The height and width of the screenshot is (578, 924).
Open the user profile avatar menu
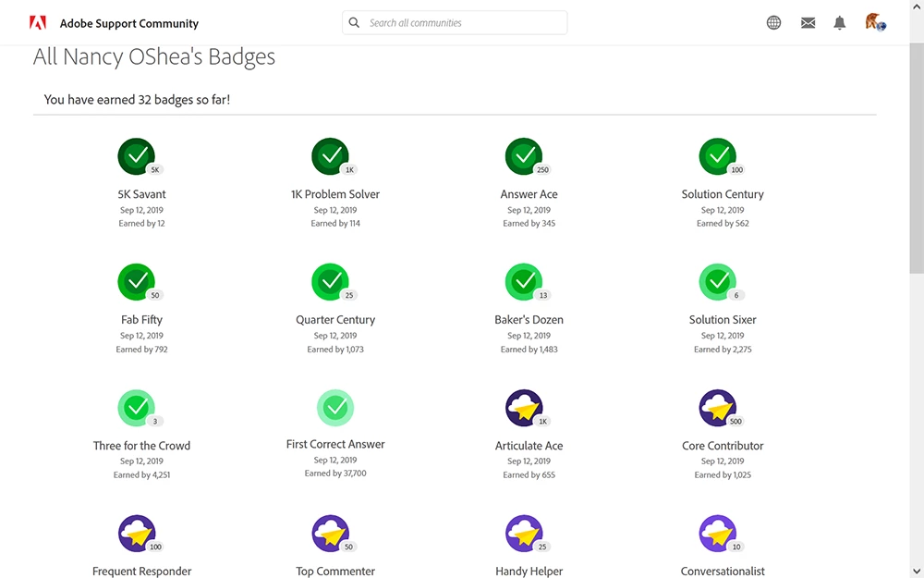click(875, 22)
